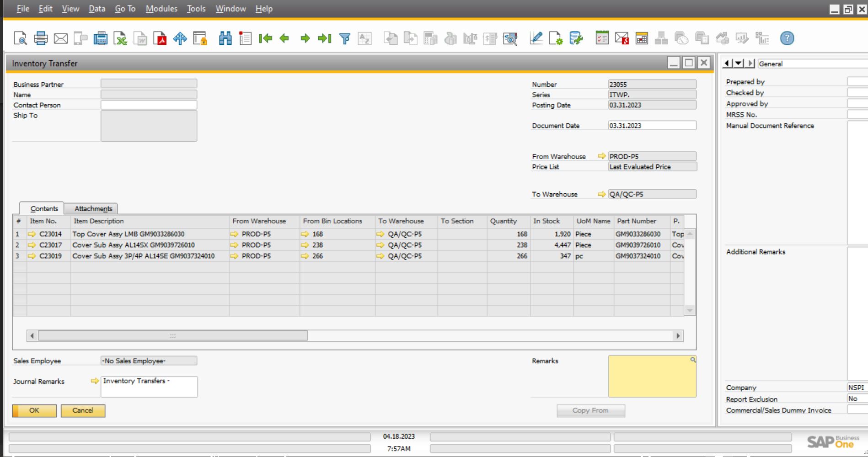Go to the first data record
Viewport: 868px width, 457px height.
[265, 38]
